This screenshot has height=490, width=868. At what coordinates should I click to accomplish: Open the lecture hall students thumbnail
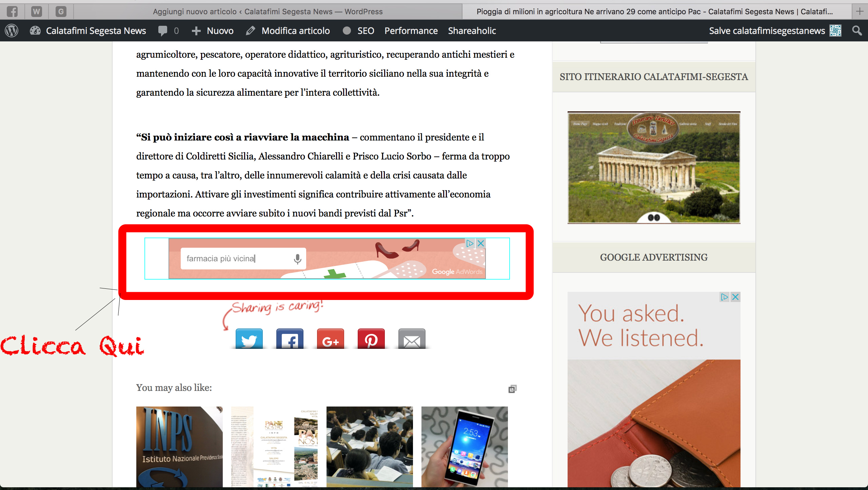pyautogui.click(x=370, y=447)
